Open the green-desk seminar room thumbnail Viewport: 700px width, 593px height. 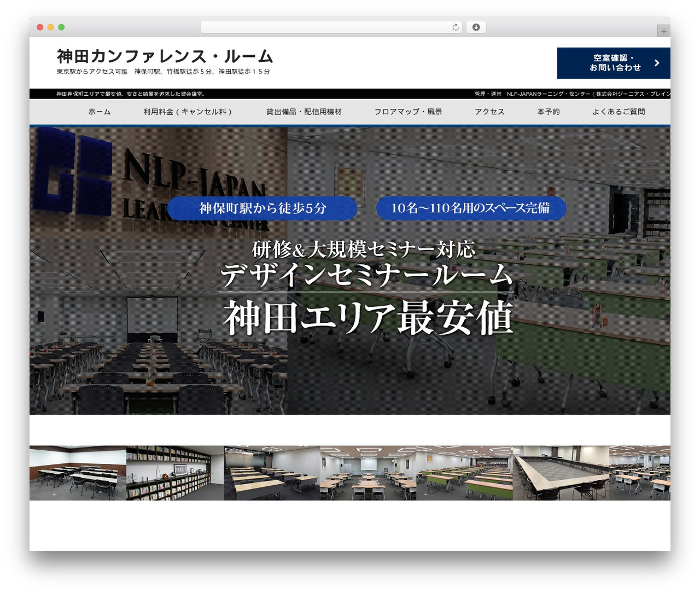click(464, 473)
